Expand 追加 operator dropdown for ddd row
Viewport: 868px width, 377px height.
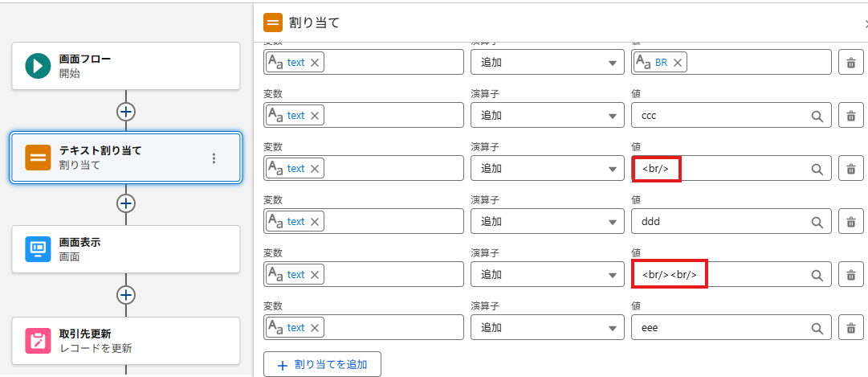[x=547, y=222]
